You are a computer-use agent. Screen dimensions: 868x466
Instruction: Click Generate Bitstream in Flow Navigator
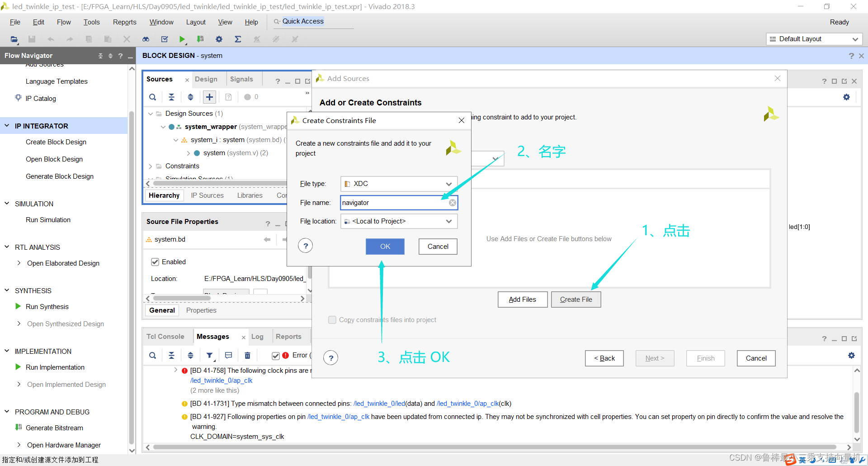(x=54, y=428)
